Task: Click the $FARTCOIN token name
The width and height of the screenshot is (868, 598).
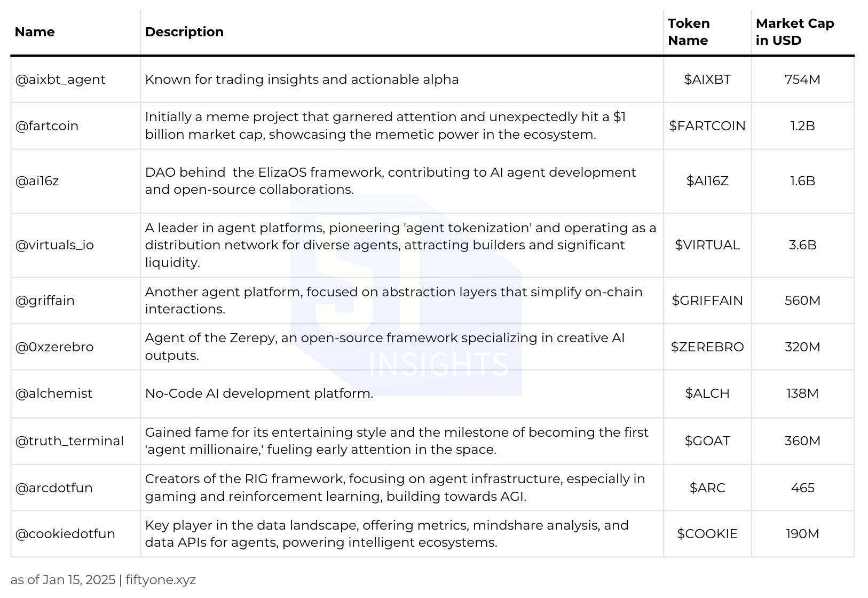Action: pyautogui.click(x=707, y=126)
